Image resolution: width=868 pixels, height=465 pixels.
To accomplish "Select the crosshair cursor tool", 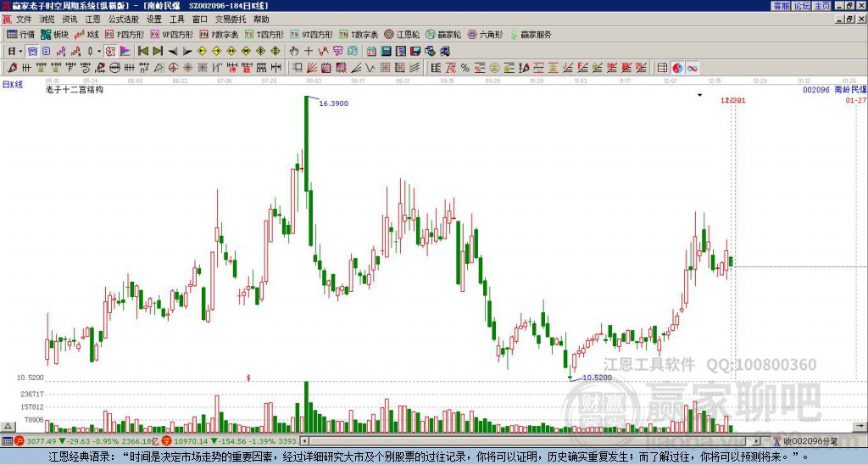I will 309,51.
